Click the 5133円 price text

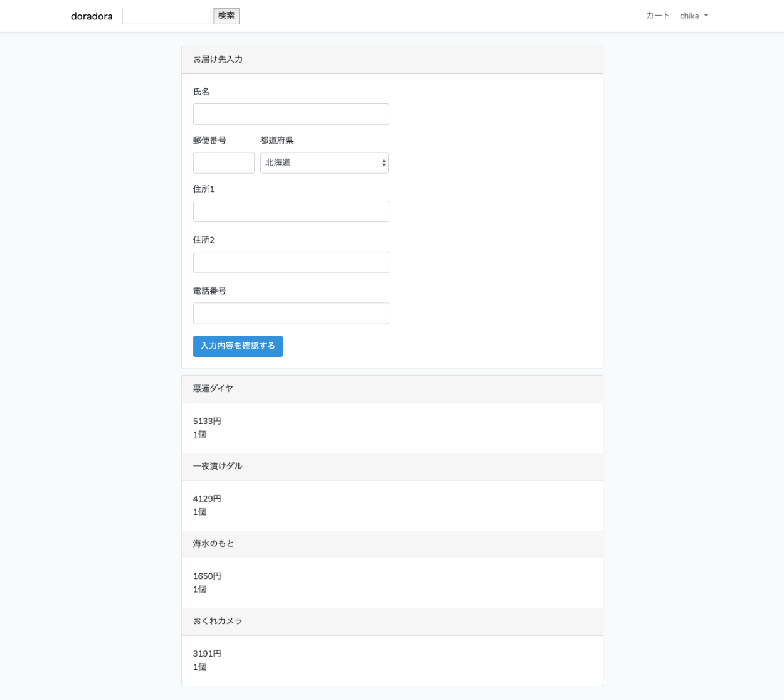(x=207, y=422)
